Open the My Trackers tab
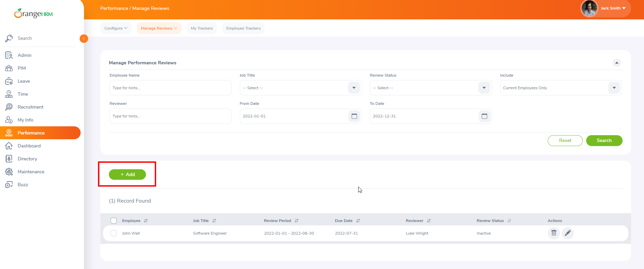The width and height of the screenshot is (644, 269). click(202, 28)
